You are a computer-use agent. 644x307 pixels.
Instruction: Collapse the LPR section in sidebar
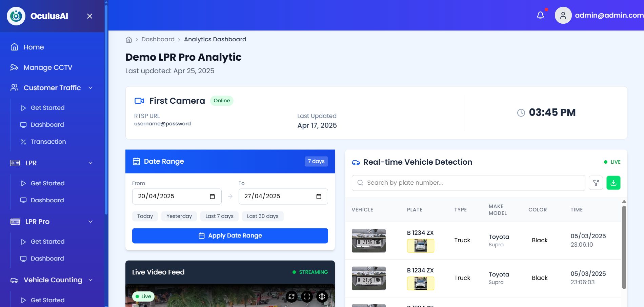(90, 163)
